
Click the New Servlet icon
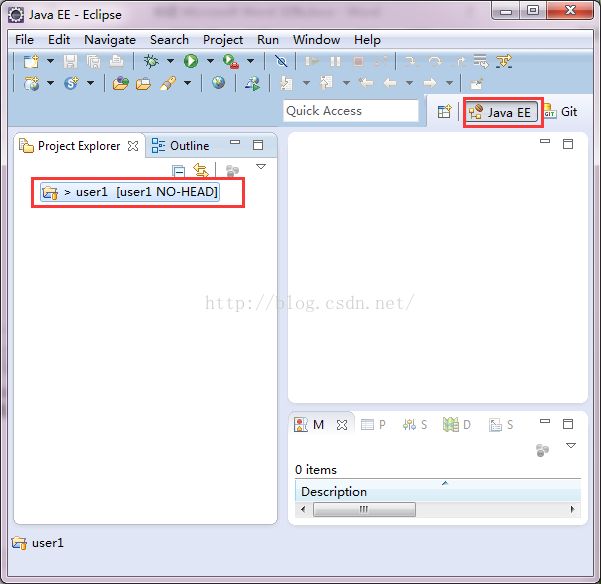[x=71, y=83]
